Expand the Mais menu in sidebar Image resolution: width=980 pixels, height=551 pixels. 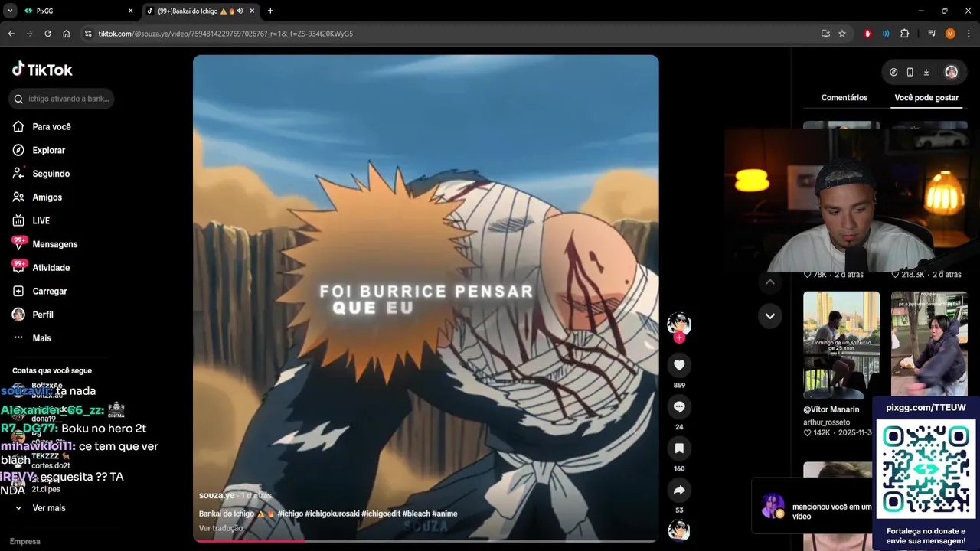click(41, 338)
